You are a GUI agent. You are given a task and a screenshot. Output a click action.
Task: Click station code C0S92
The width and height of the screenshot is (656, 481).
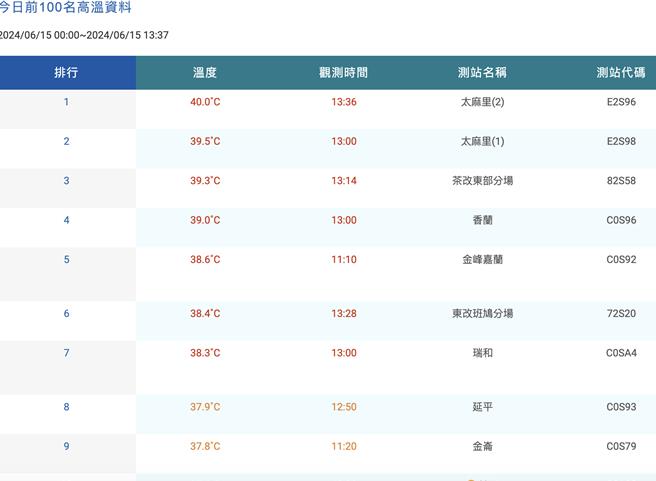tap(621, 259)
